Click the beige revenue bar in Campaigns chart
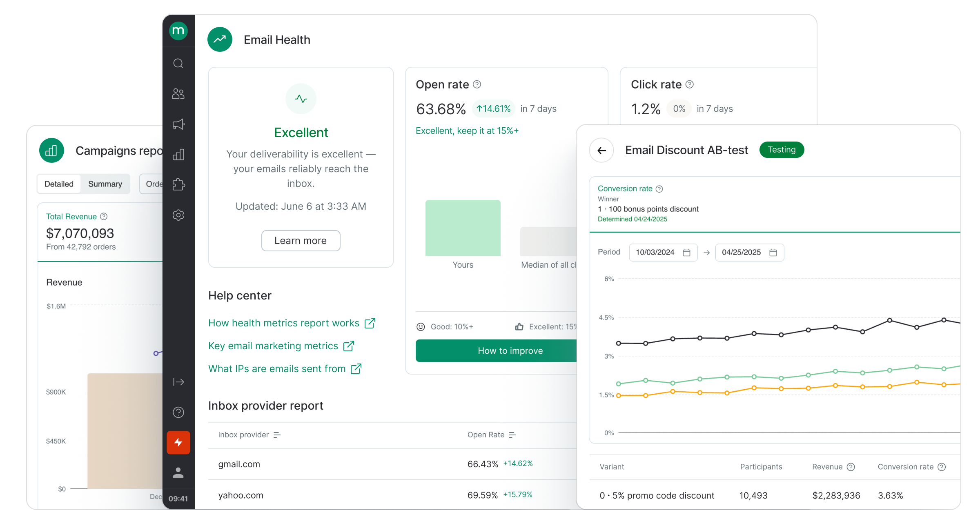 [x=125, y=431]
